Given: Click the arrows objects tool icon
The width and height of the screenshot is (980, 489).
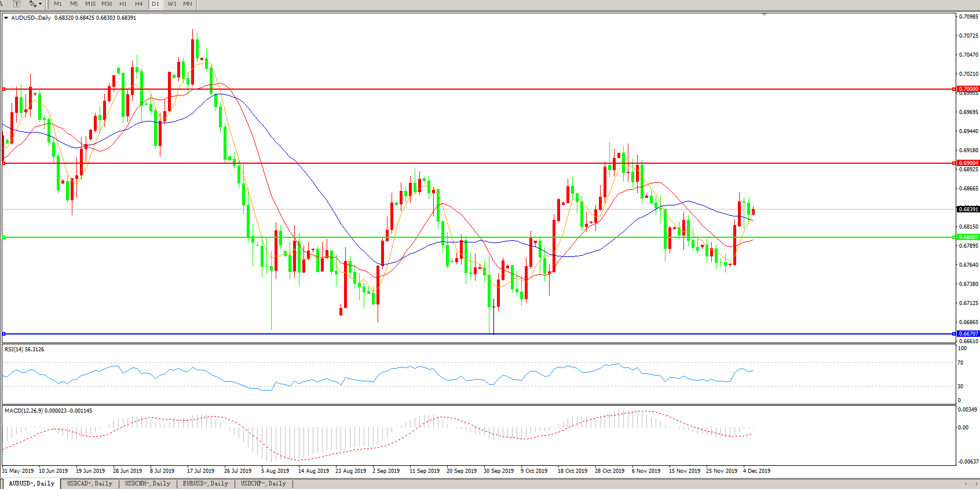Looking at the screenshot, I should point(32,4).
